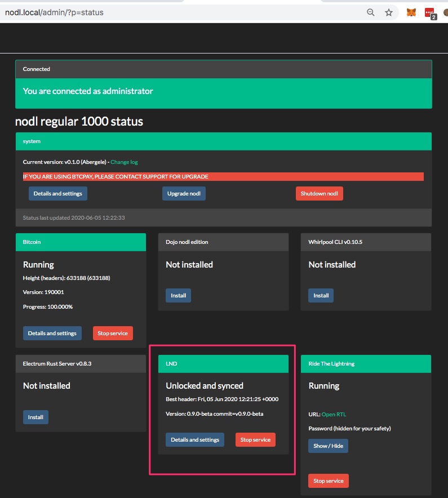Screen dimensions: 448x498
Task: Click the 'nodl regular 1000 status' heading
Action: (79, 121)
